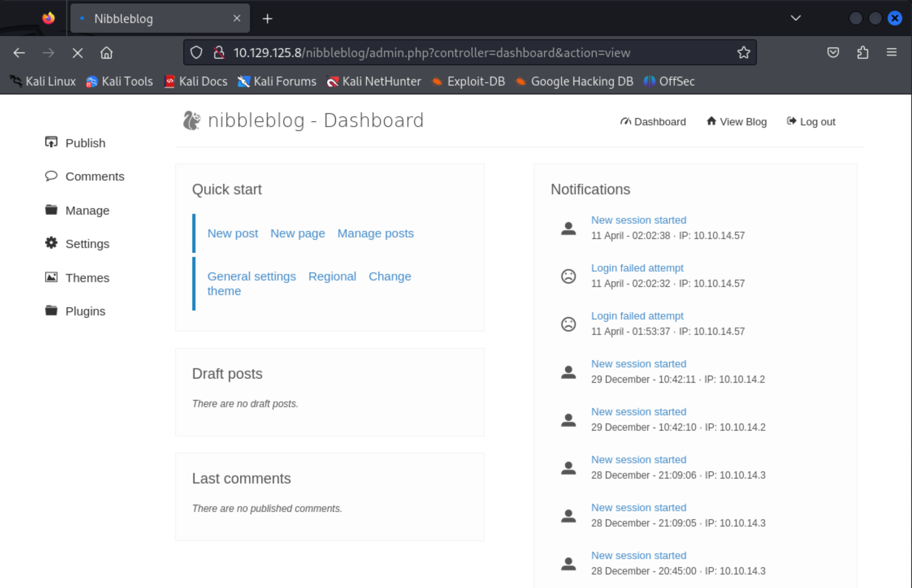Open General settings quick link
912x588 pixels.
click(x=251, y=276)
